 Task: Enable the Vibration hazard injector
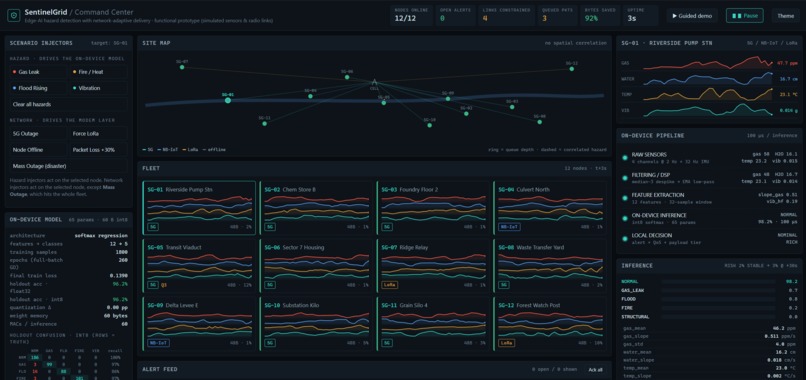click(x=99, y=88)
